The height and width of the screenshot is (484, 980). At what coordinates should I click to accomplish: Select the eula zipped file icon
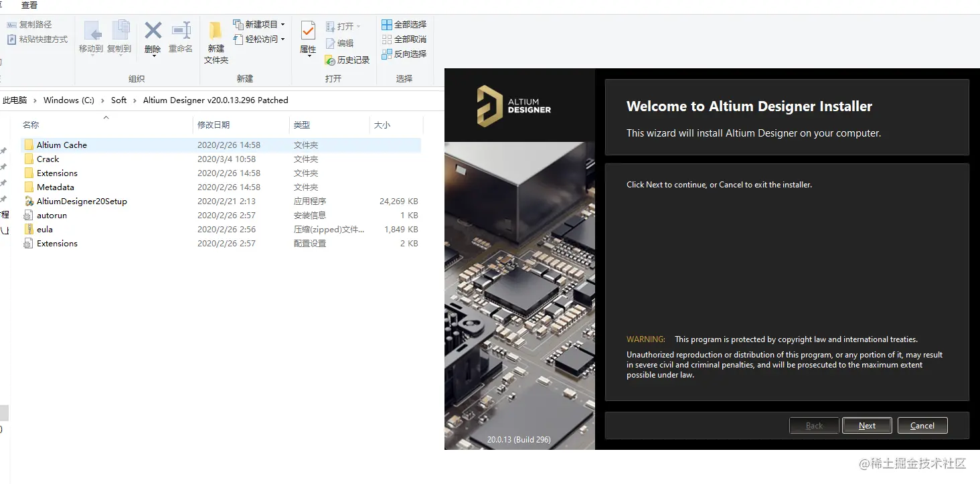[29, 229]
